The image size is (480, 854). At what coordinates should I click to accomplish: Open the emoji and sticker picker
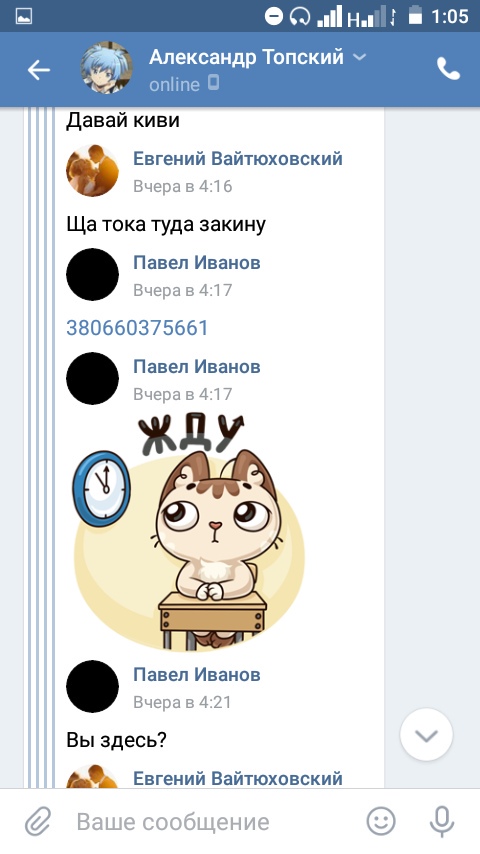coord(381,821)
